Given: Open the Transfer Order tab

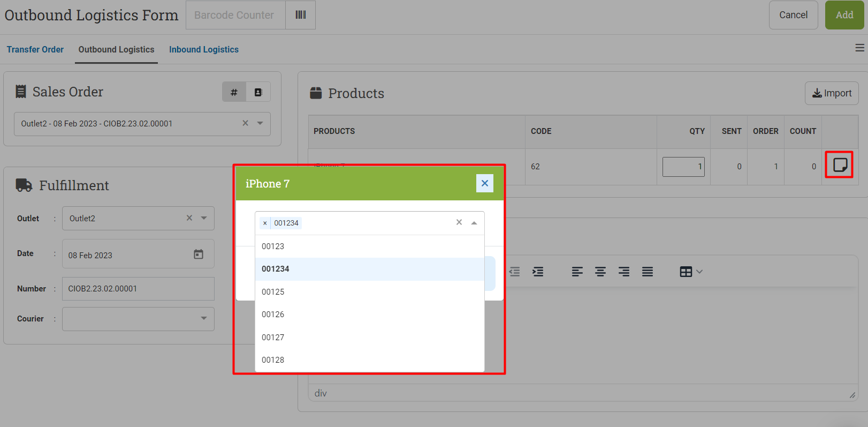Looking at the screenshot, I should [x=35, y=49].
